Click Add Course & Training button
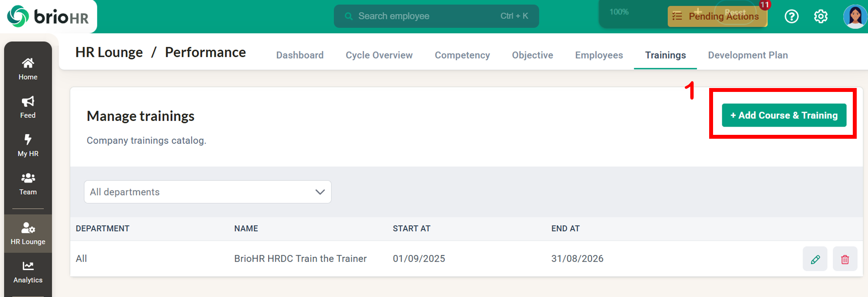Screen dimensions: 868x297 (x=784, y=115)
